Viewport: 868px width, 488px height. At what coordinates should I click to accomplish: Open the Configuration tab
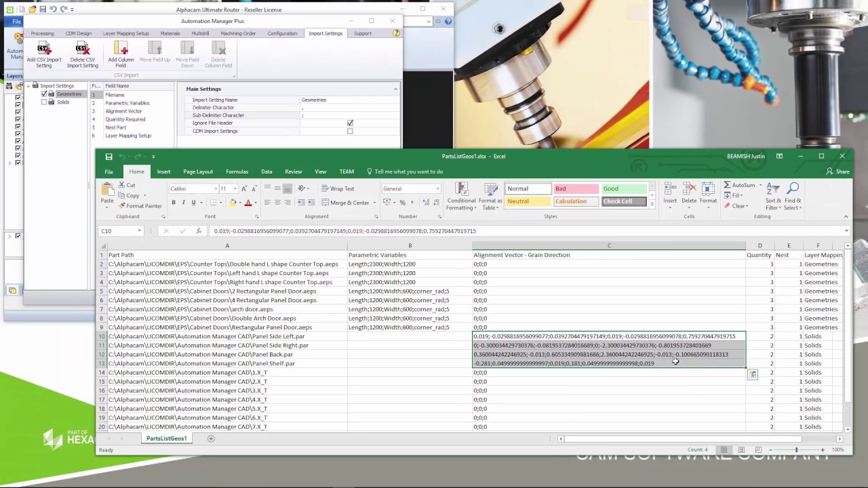point(282,33)
